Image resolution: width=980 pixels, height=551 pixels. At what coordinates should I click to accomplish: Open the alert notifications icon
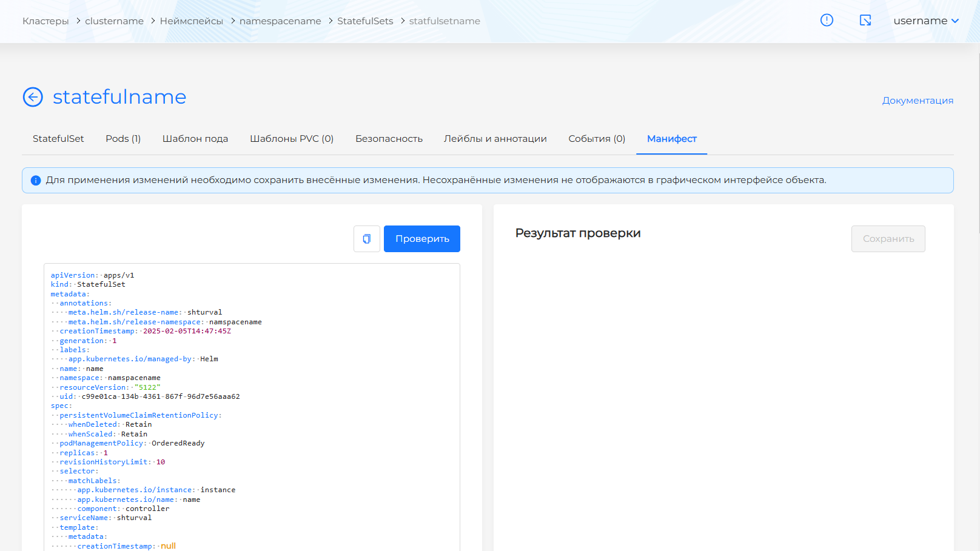tap(827, 21)
